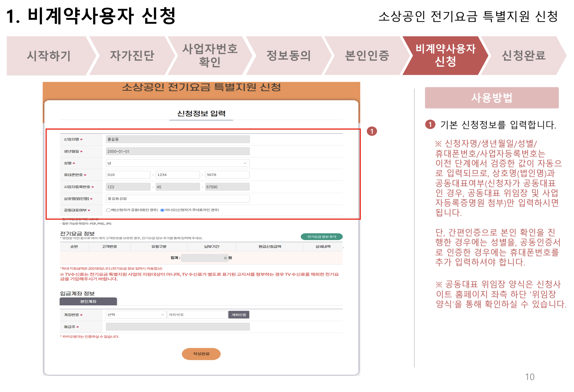The height and width of the screenshot is (392, 574).
Task: Click the 합계 total amount field
Action: pos(205,258)
